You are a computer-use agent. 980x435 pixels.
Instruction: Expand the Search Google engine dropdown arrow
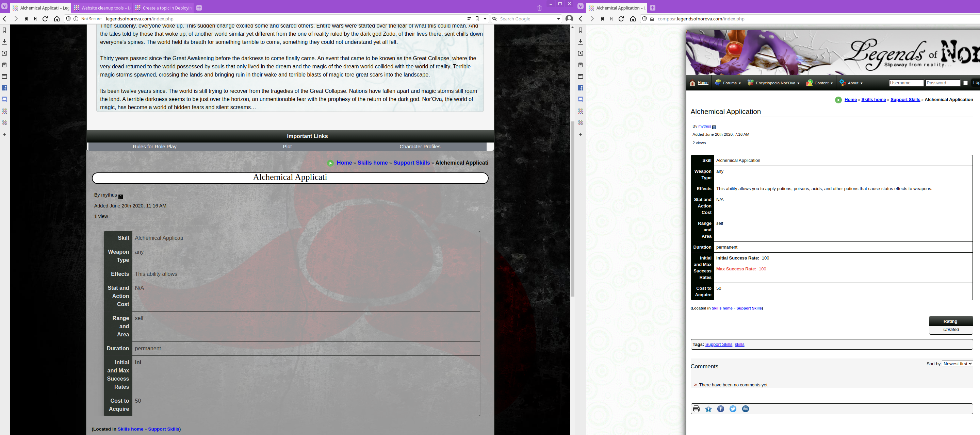point(558,19)
